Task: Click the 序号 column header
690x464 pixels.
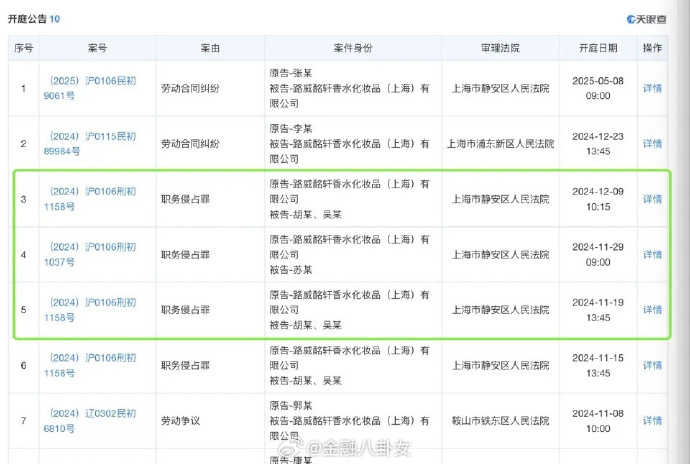Action: pos(23,48)
